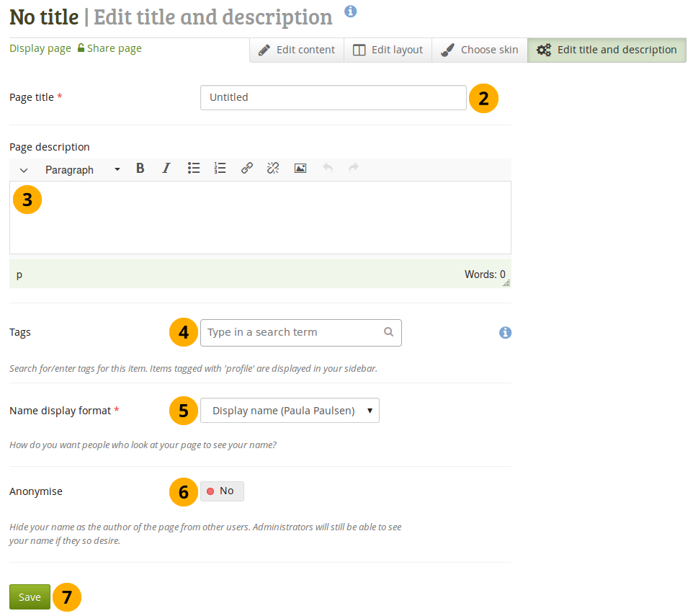Click the insert link icon
The height and width of the screenshot is (616, 693).
pyautogui.click(x=247, y=169)
